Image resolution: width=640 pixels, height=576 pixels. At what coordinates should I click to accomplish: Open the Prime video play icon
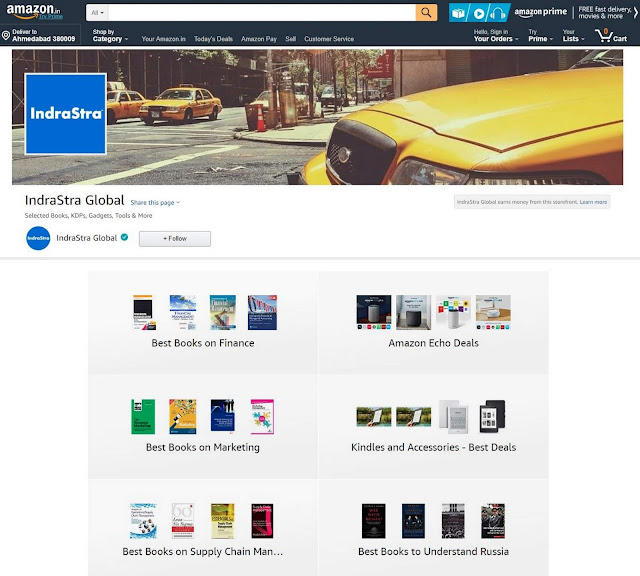coord(478,13)
